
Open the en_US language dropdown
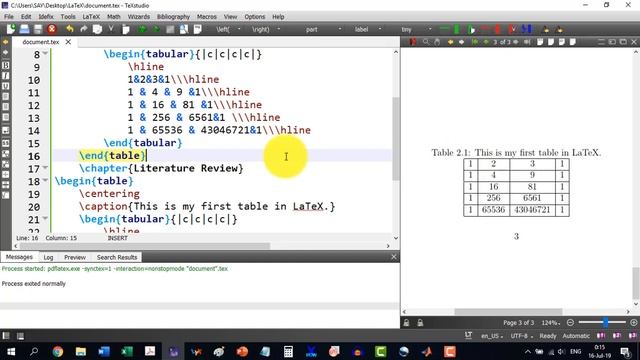(x=492, y=336)
